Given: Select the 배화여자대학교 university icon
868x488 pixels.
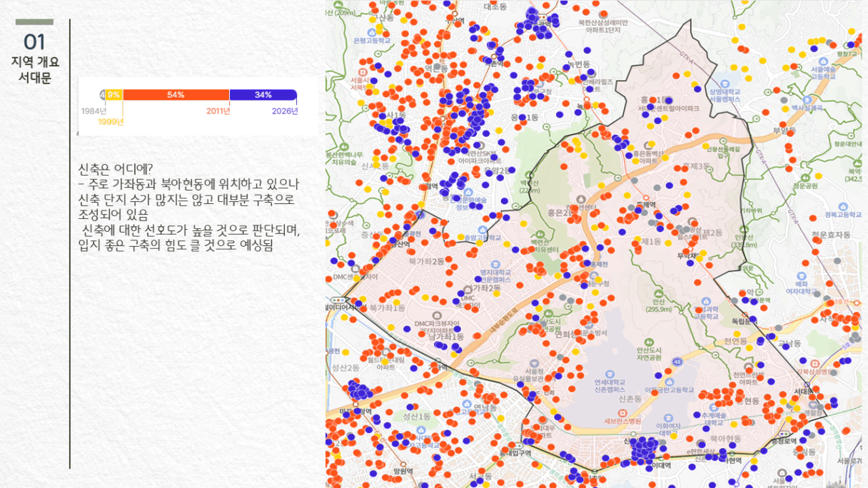Looking at the screenshot, I should click(802, 275).
